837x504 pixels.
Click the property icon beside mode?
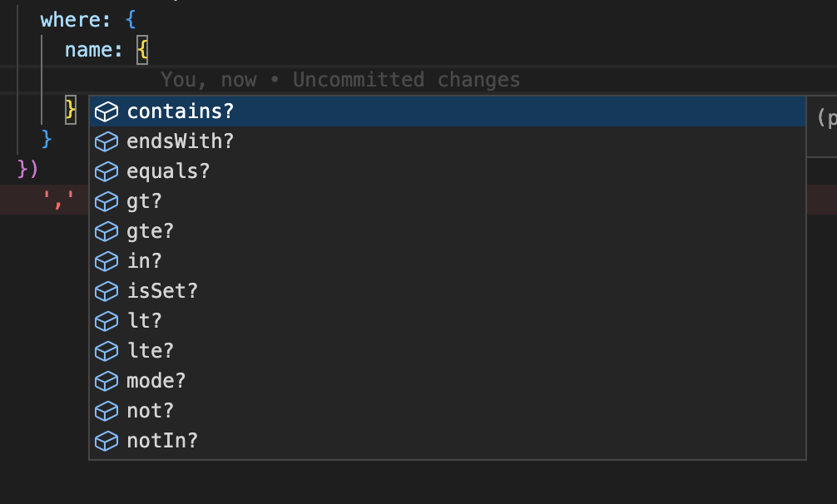(106, 381)
